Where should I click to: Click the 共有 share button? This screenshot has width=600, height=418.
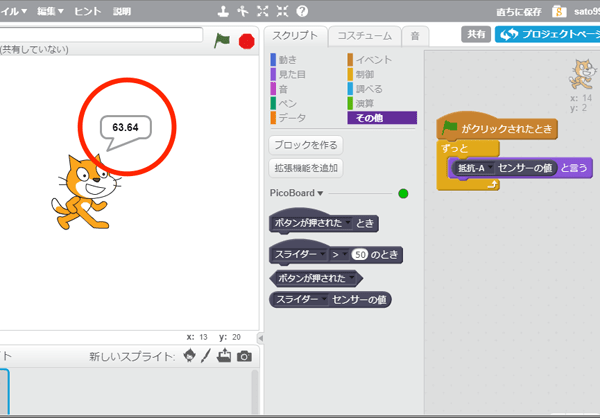click(x=476, y=34)
